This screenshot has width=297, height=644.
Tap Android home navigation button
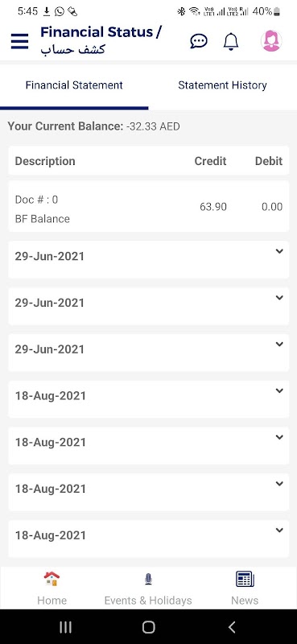click(148, 627)
